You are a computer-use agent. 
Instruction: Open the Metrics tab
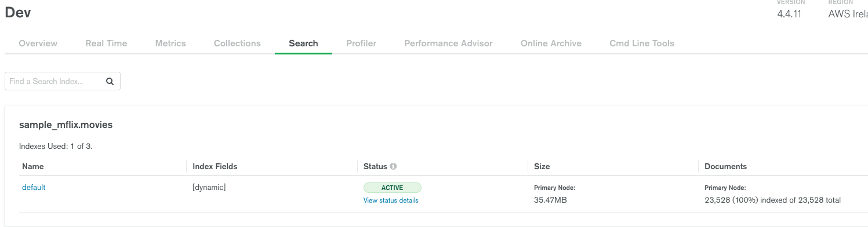tap(170, 43)
